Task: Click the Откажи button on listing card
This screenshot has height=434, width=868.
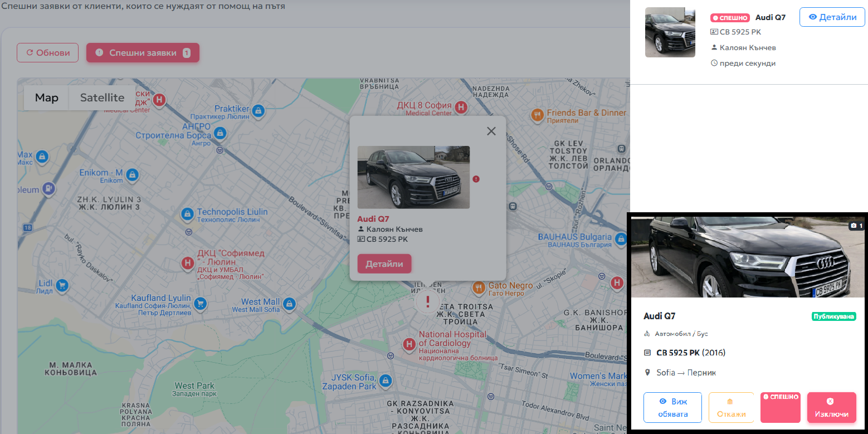Action: (731, 408)
